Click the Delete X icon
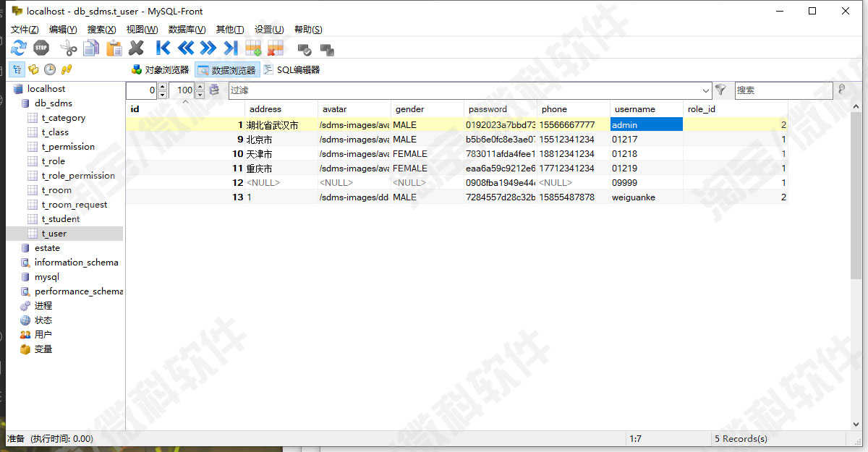Viewport: 868px width, 452px height. [136, 48]
